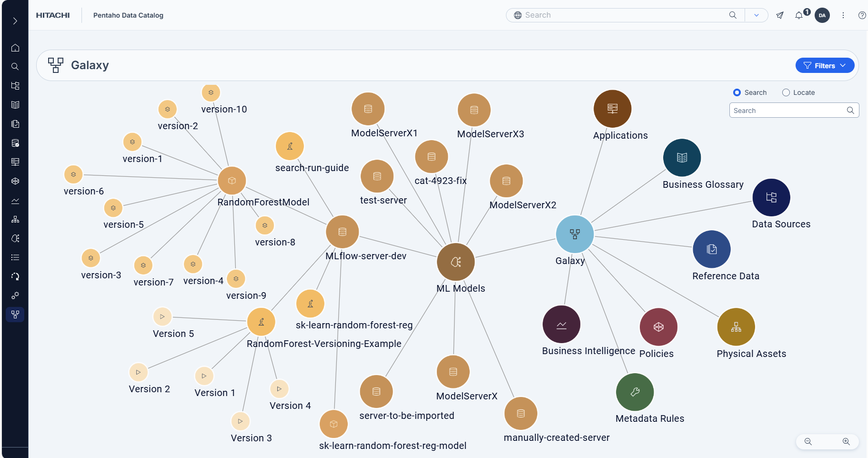Open the Business Glossary sidebar icon

click(x=15, y=105)
